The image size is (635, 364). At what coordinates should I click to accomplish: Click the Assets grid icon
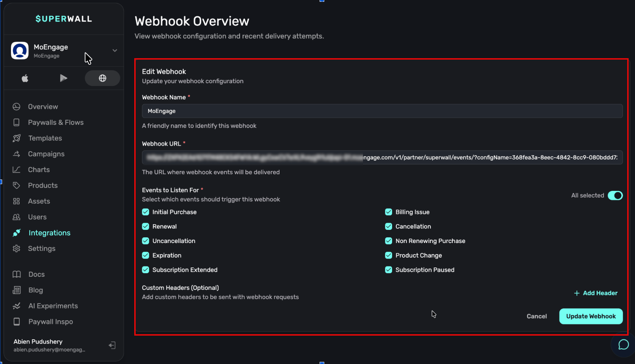coord(16,201)
